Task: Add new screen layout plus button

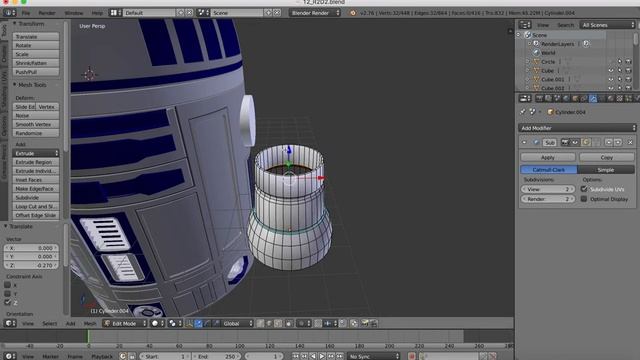Action: click(181, 13)
